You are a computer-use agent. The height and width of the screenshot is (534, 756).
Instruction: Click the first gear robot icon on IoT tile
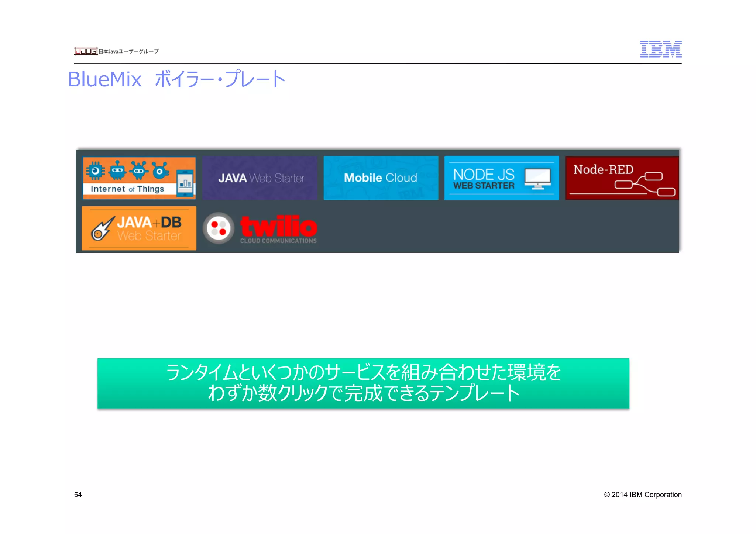pos(95,170)
